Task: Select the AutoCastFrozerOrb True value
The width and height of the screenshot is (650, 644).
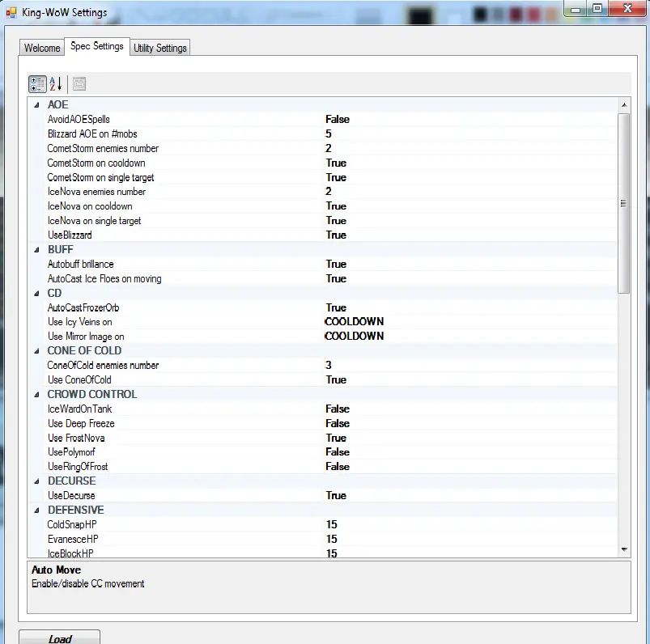Action: point(469,307)
